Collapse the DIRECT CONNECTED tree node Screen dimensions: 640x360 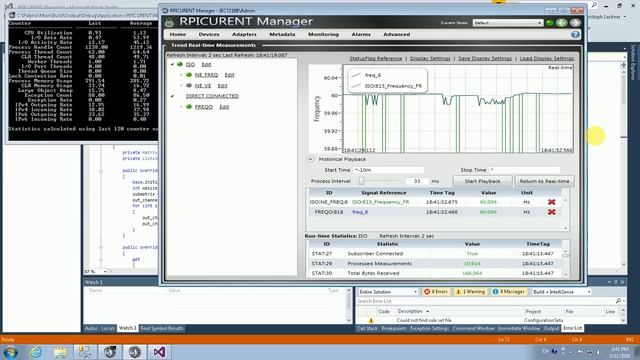tap(172, 96)
